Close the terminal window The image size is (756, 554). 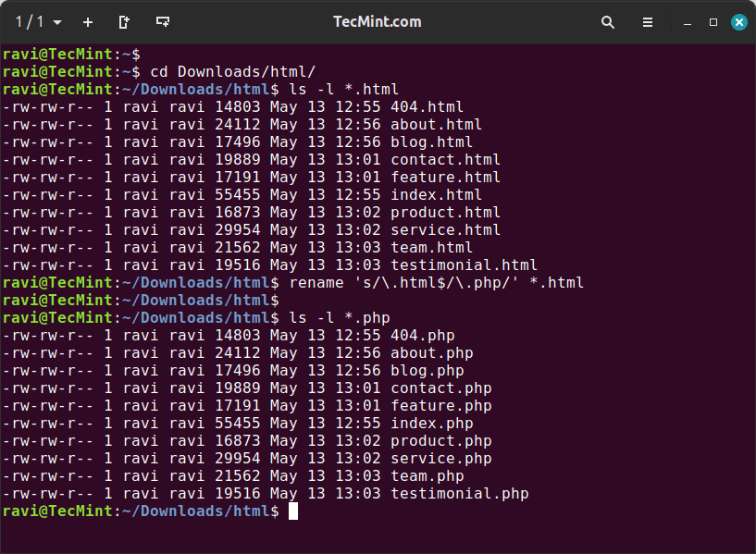[x=739, y=22]
